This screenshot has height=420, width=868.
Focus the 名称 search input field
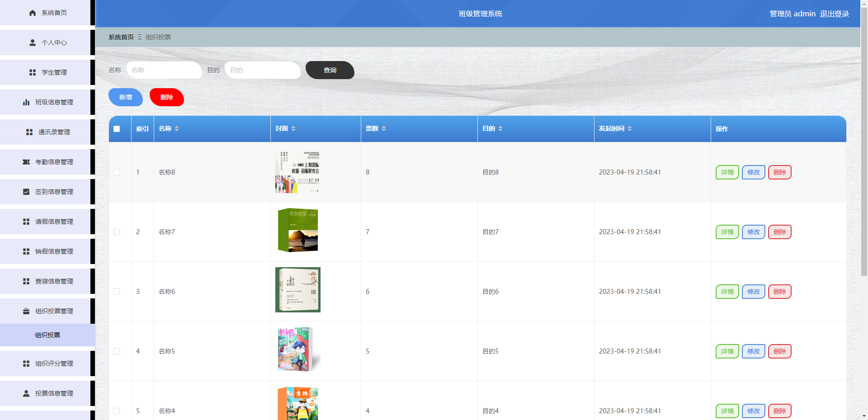point(164,70)
